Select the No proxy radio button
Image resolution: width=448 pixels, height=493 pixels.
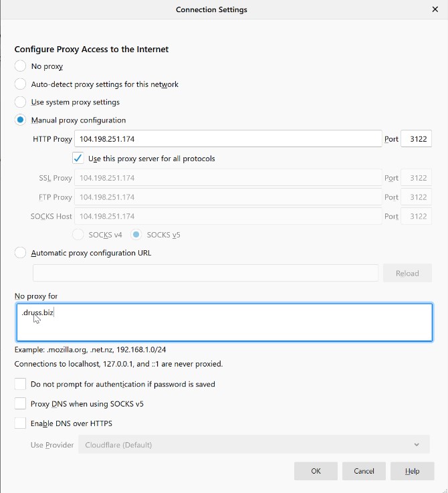tap(20, 66)
